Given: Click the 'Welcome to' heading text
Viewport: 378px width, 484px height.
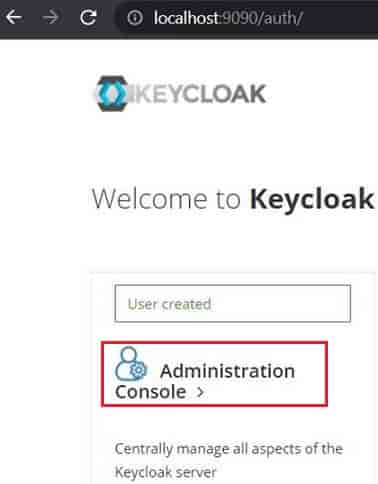Looking at the screenshot, I should tap(166, 199).
